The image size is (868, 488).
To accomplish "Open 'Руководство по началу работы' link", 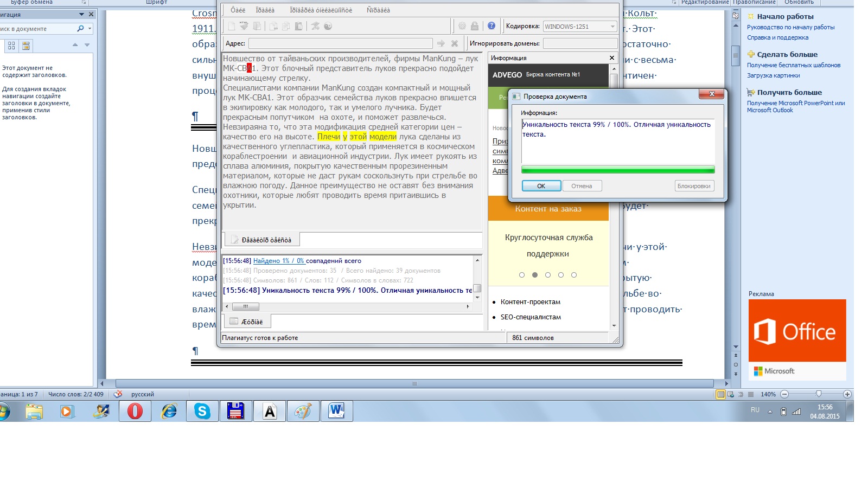I will [790, 27].
